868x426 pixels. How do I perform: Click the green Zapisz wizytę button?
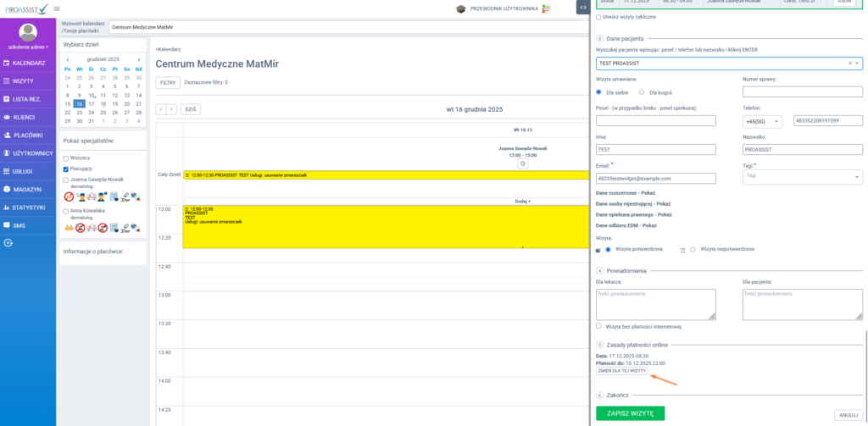point(631,413)
